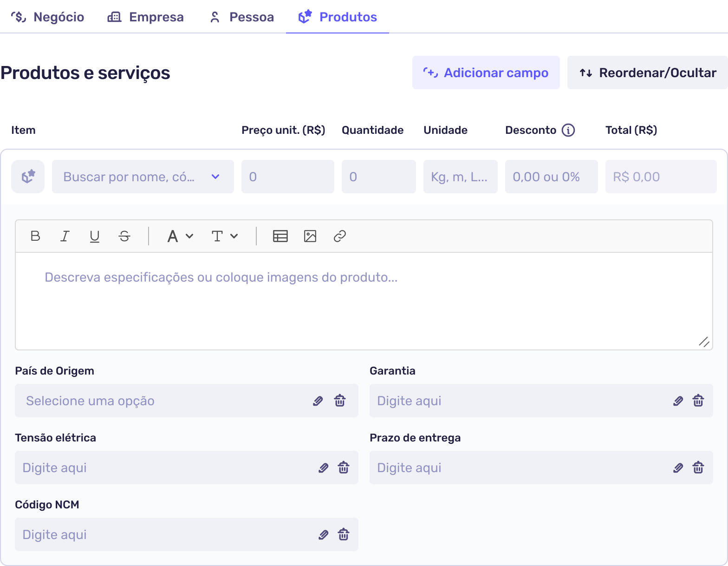The width and height of the screenshot is (728, 566).
Task: Edit the Prazo de entrega field
Action: tap(678, 467)
